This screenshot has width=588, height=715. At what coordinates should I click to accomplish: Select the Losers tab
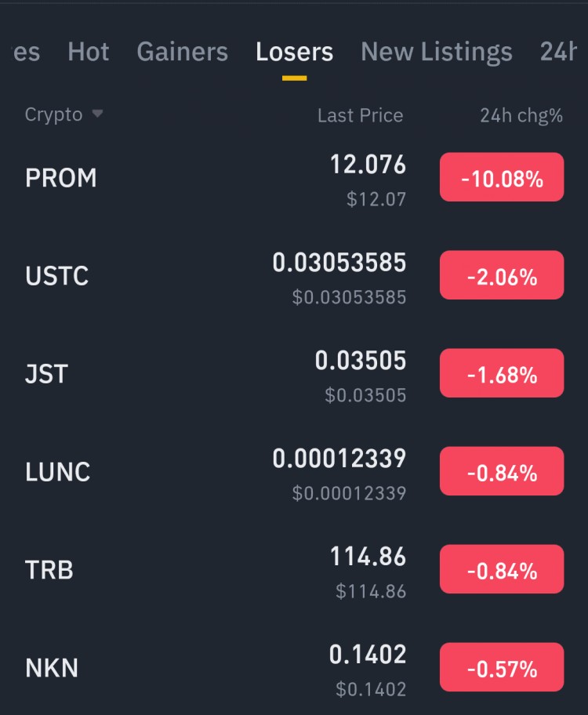point(294,52)
